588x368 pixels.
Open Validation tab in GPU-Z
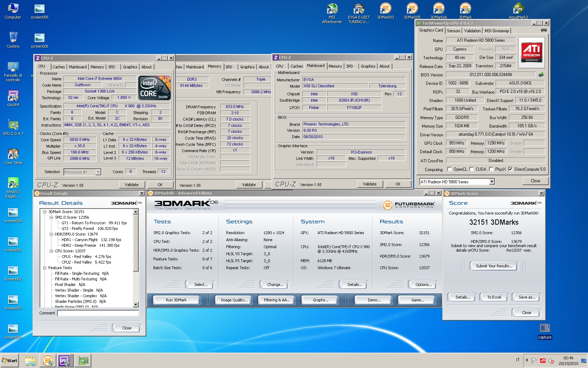tap(472, 31)
